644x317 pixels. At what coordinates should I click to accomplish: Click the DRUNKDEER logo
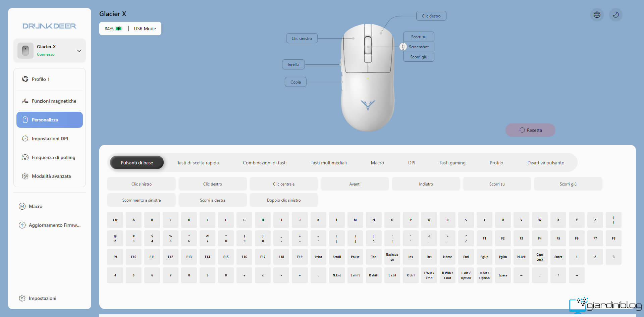49,26
